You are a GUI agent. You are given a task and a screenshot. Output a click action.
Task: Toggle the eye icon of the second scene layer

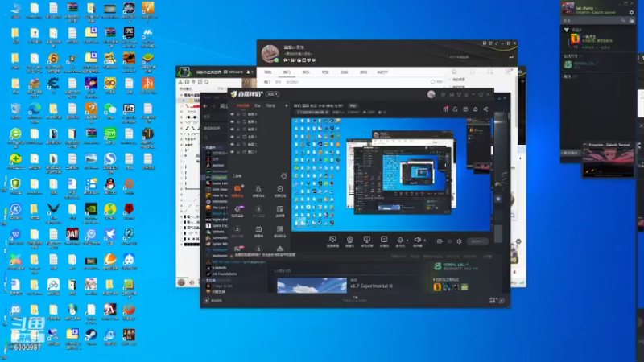coord(232,122)
